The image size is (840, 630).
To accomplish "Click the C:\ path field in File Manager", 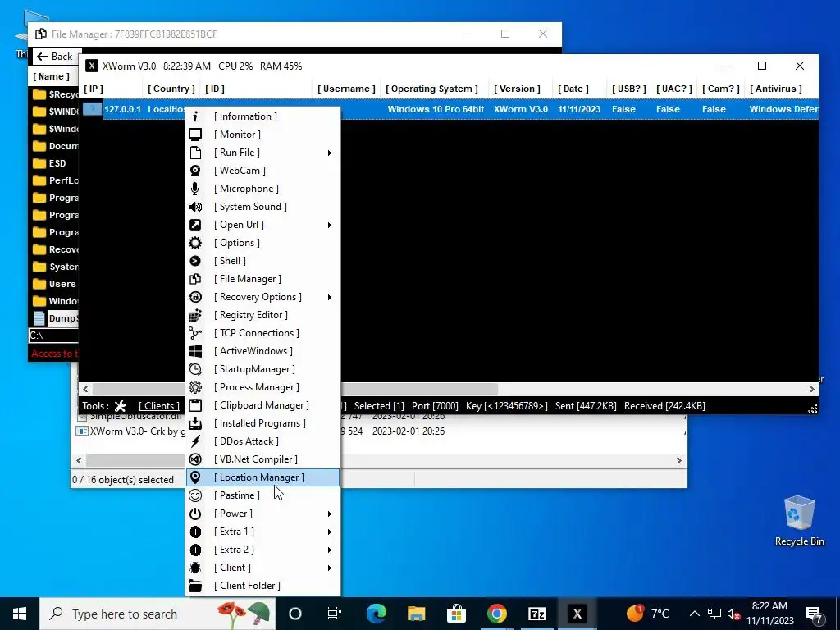I will coord(53,336).
